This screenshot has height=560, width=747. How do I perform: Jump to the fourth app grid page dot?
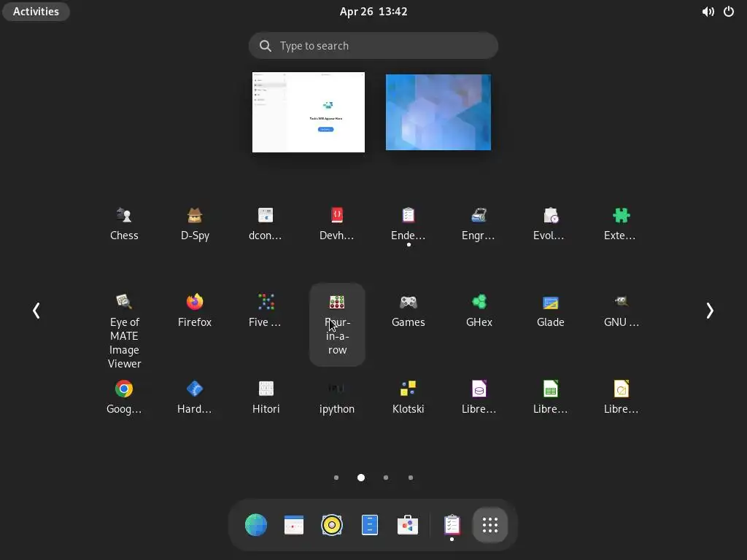pyautogui.click(x=411, y=478)
